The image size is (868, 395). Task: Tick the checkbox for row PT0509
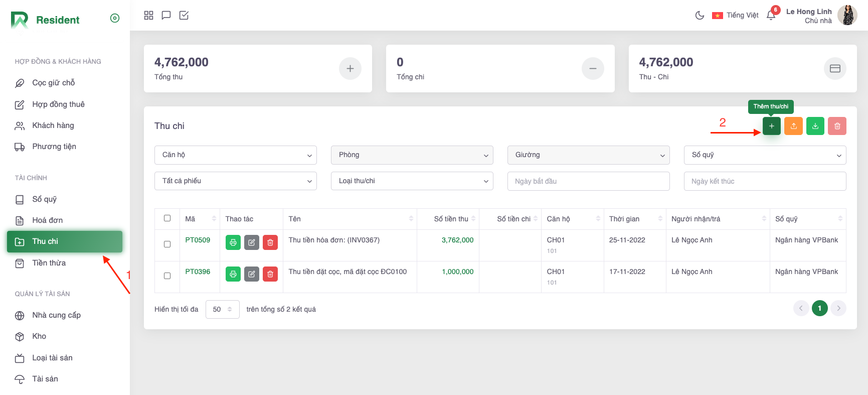click(167, 244)
